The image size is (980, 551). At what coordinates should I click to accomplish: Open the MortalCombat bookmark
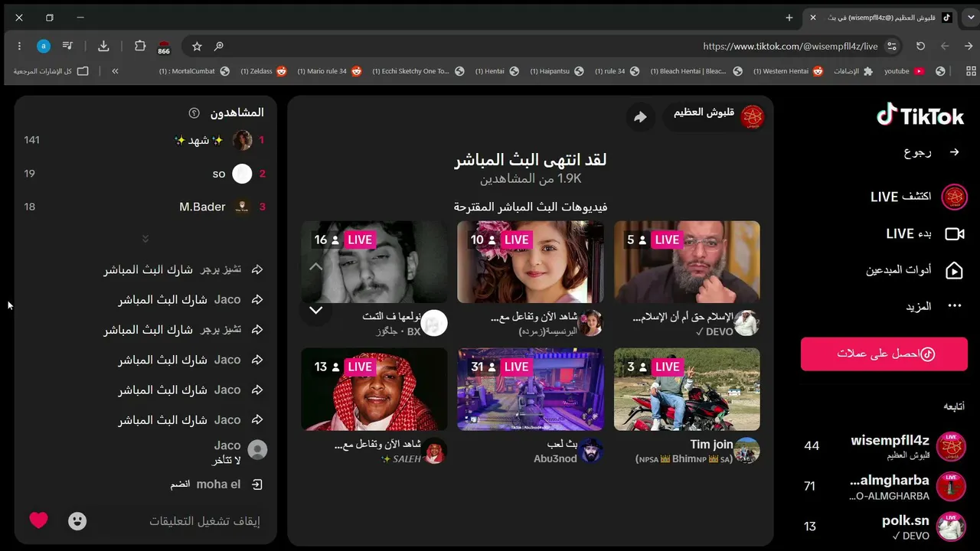194,71
